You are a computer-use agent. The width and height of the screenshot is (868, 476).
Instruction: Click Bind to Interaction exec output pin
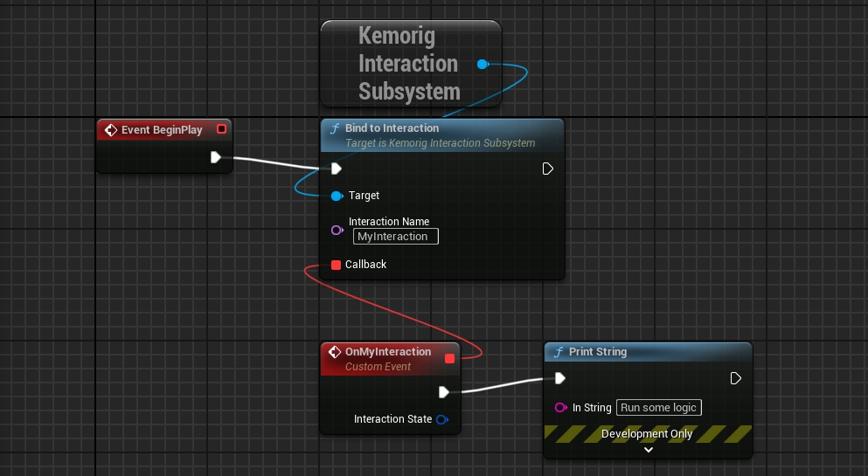548,169
